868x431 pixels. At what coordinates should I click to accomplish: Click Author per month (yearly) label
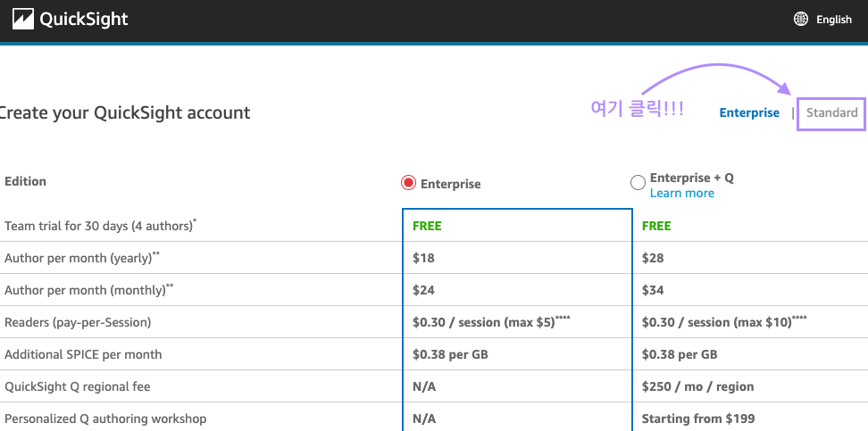click(82, 258)
